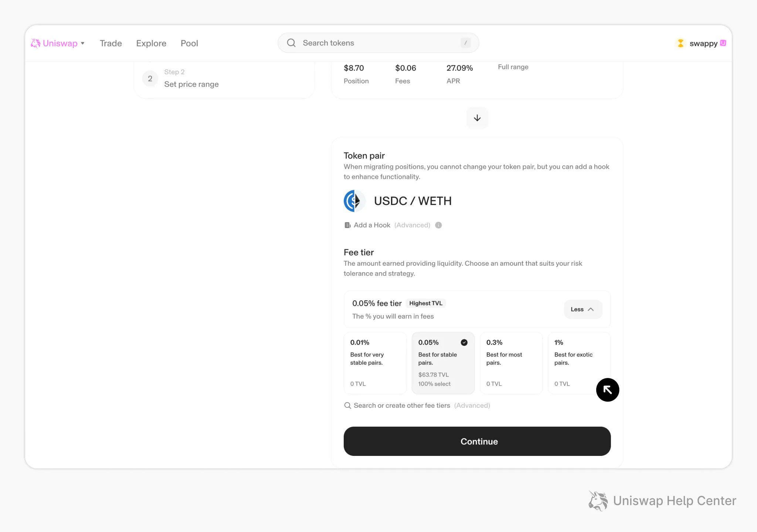This screenshot has height=532, width=757.
Task: Click the USDC / WETH pair name
Action: coord(413,201)
